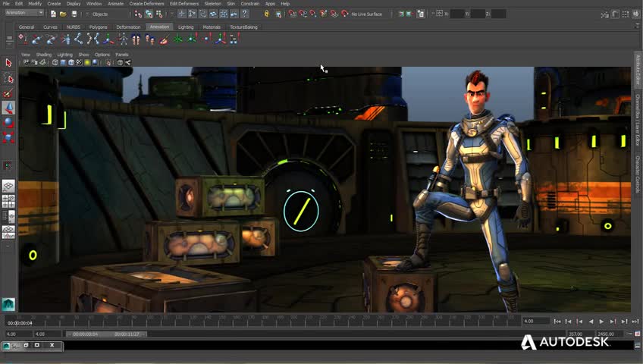Click the single perspective layout icon
Viewport: 643px width, 364px height.
pyautogui.click(x=8, y=186)
